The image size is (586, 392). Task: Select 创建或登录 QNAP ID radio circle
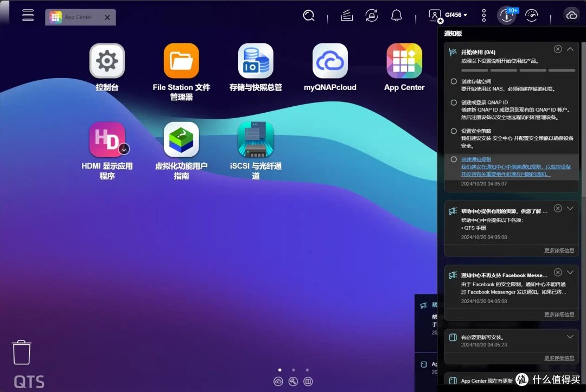pyautogui.click(x=454, y=102)
